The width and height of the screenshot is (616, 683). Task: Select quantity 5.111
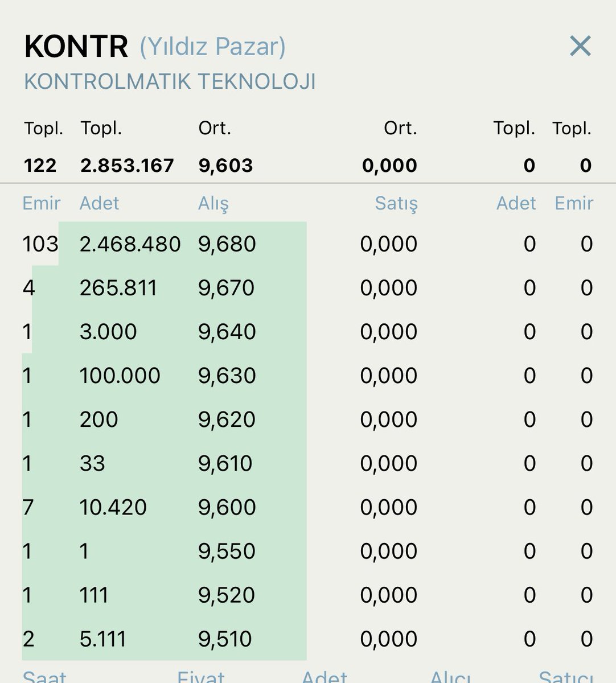pos(103,639)
